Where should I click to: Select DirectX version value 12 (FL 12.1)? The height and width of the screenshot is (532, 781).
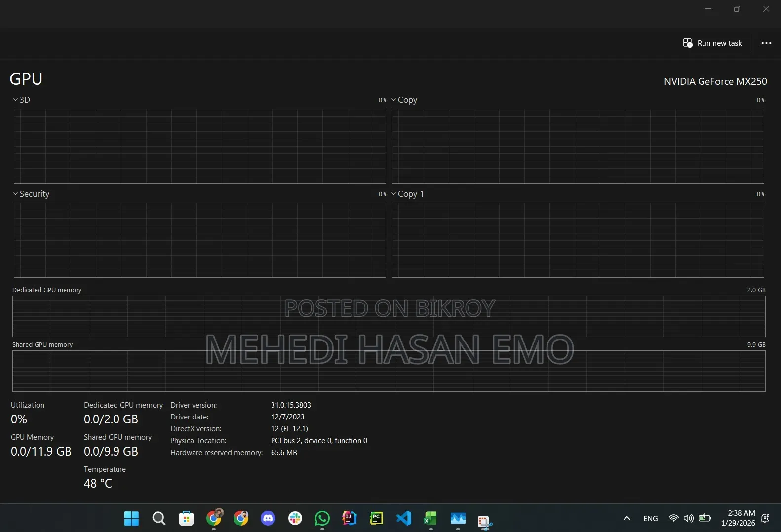(x=289, y=429)
